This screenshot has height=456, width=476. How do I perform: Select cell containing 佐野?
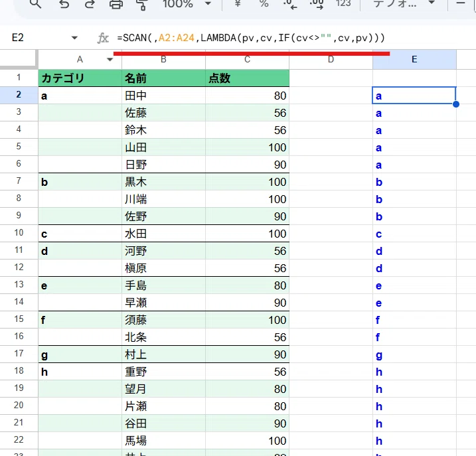point(163,216)
